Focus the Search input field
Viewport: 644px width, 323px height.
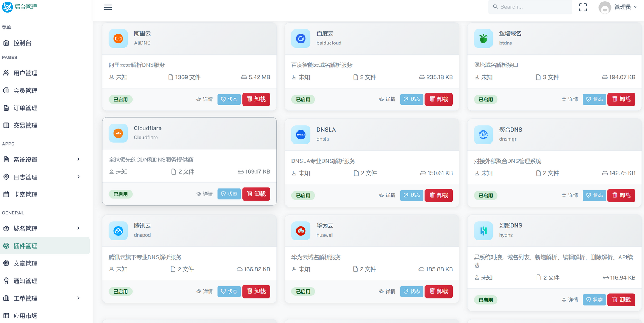point(530,7)
